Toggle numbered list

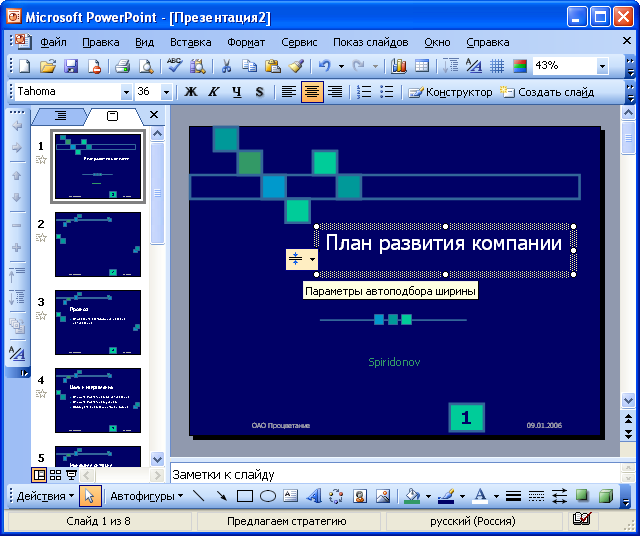tap(364, 92)
